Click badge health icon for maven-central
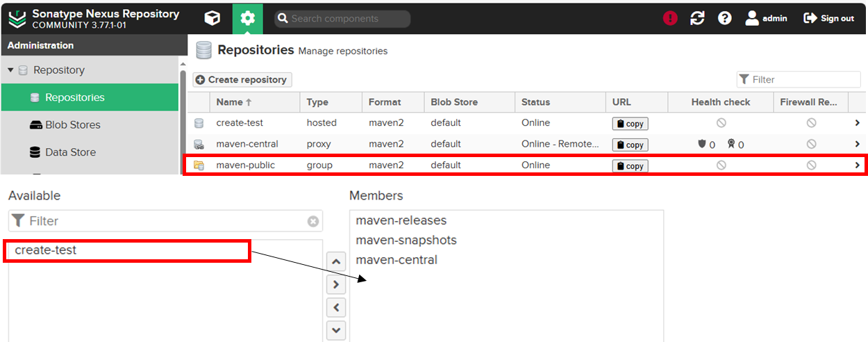This screenshot has width=868, height=342. (731, 144)
